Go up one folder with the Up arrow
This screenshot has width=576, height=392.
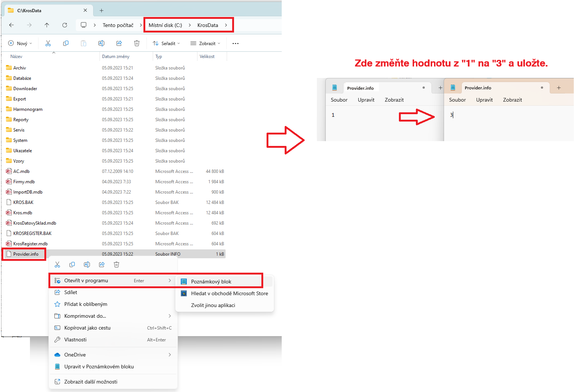[47, 25]
